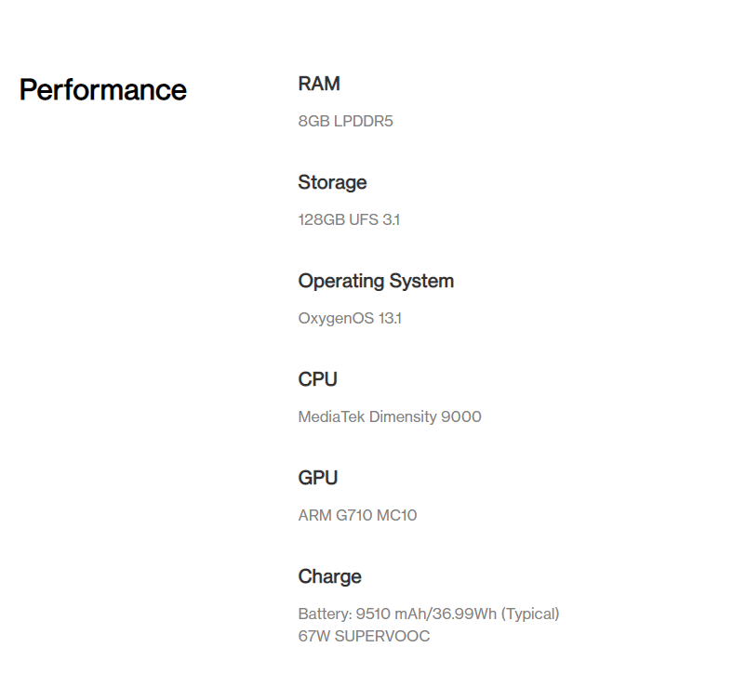Screen dimensions: 746x700
Task: Select the 67W SUPERVOOC text
Action: point(364,637)
